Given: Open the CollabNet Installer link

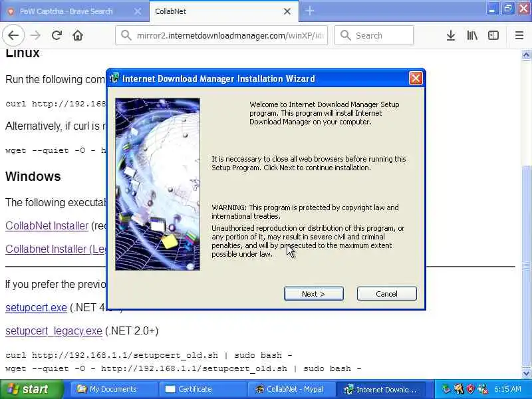Looking at the screenshot, I should (x=47, y=225).
